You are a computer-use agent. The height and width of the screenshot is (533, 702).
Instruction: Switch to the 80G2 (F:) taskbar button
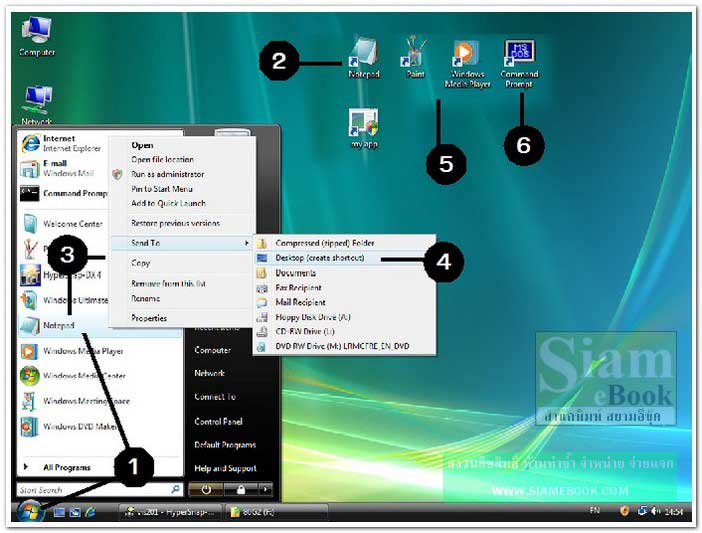[276, 512]
